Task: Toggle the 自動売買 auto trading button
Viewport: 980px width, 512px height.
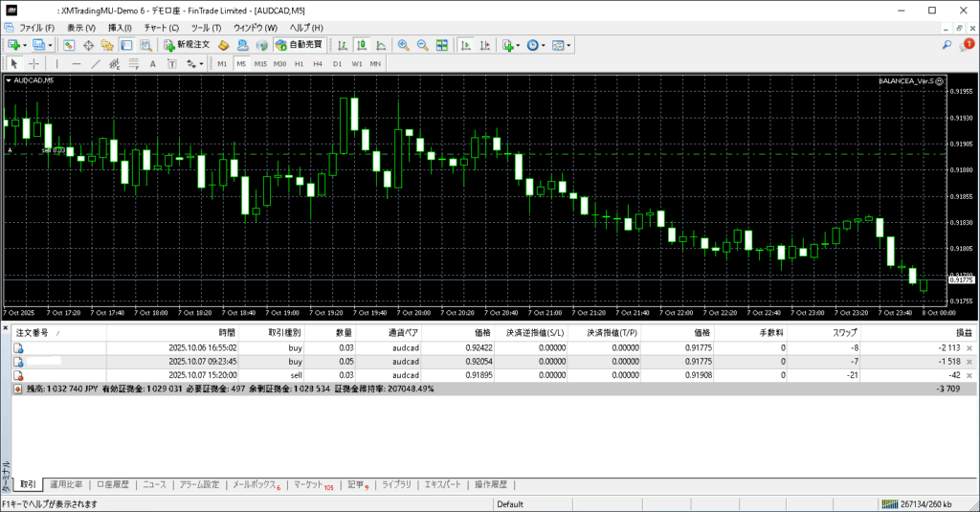Action: 299,45
